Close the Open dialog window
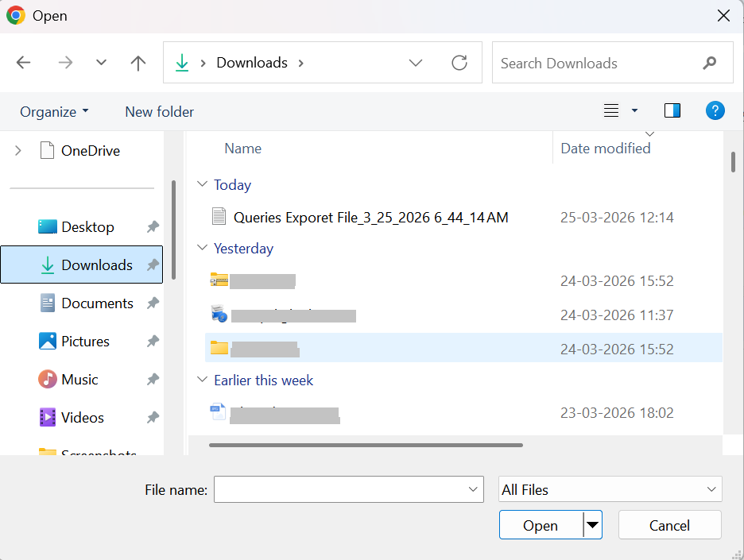The height and width of the screenshot is (560, 744). [x=723, y=16]
